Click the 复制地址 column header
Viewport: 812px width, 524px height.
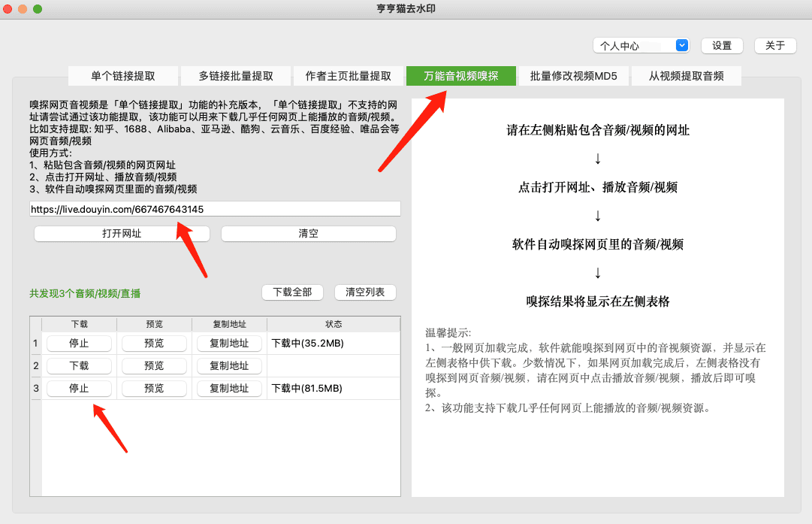(229, 324)
